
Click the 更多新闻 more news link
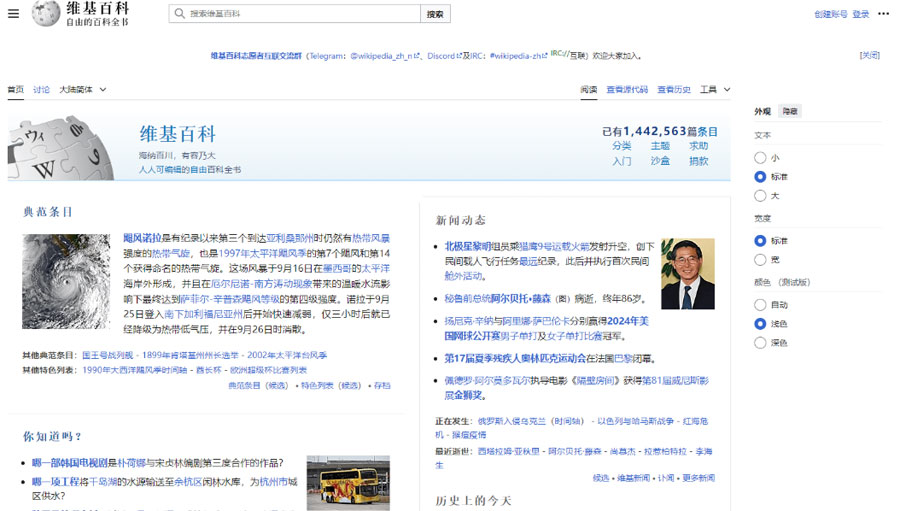[x=699, y=478]
